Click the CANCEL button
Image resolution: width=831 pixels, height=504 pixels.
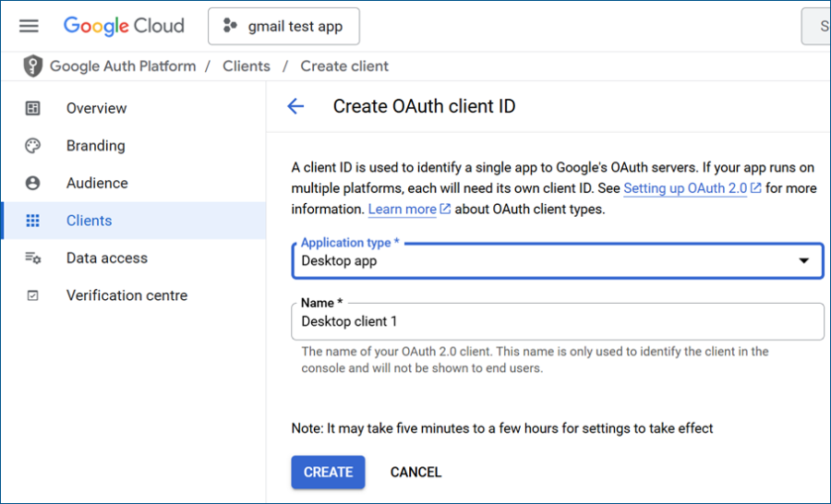click(x=416, y=473)
